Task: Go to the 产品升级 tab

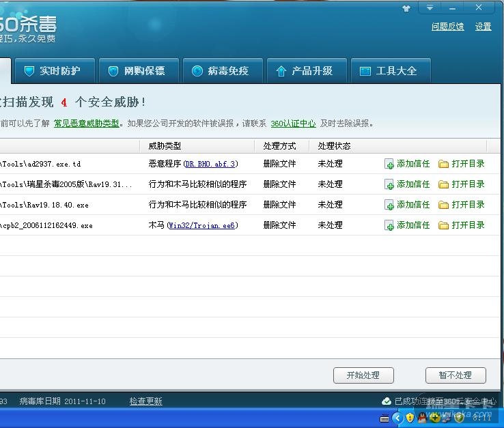Action: pos(305,71)
